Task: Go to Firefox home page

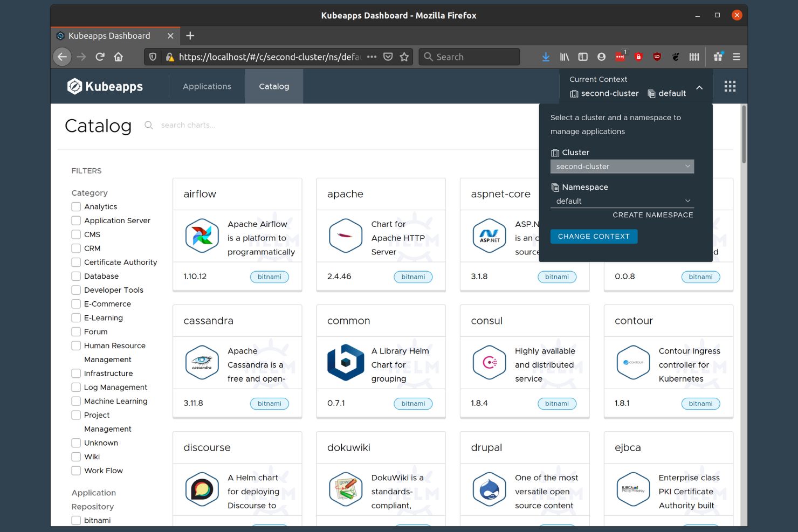Action: pos(118,57)
